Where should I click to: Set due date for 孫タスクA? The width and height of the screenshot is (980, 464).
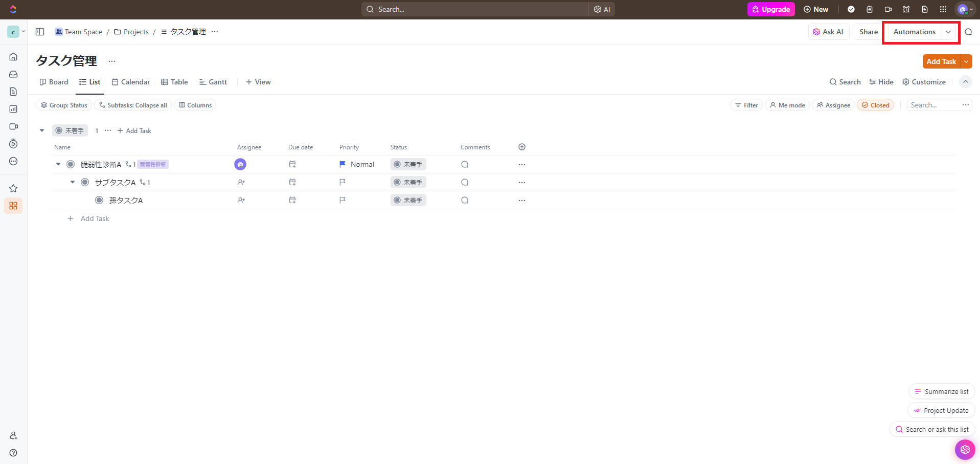(292, 200)
